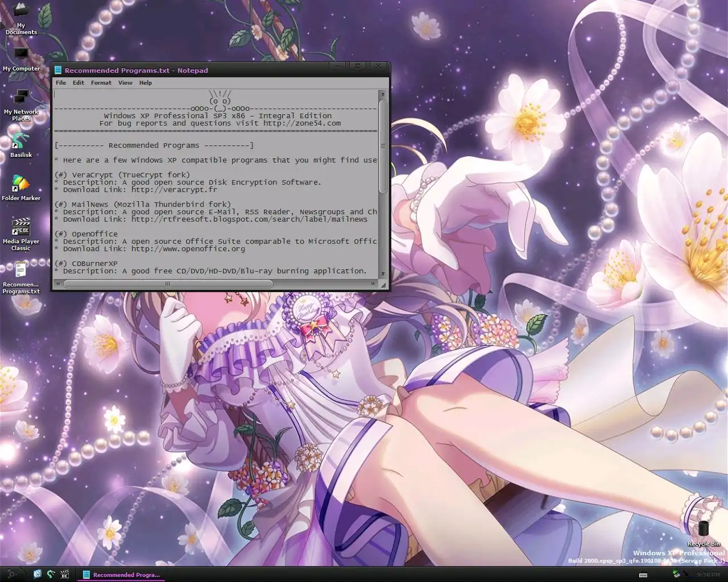Click Recommended Progra... taskbar button

coord(121,575)
